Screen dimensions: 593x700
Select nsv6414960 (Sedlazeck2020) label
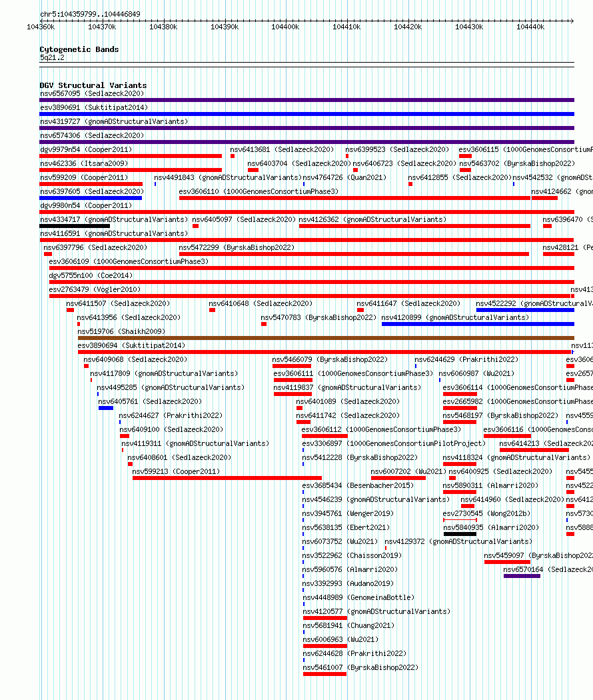(x=512, y=499)
